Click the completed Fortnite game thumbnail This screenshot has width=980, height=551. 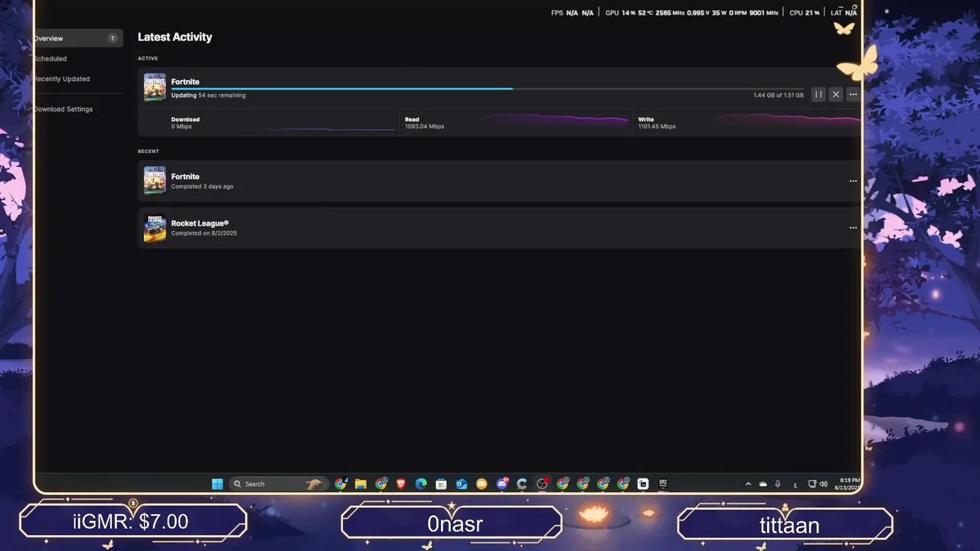coord(155,181)
